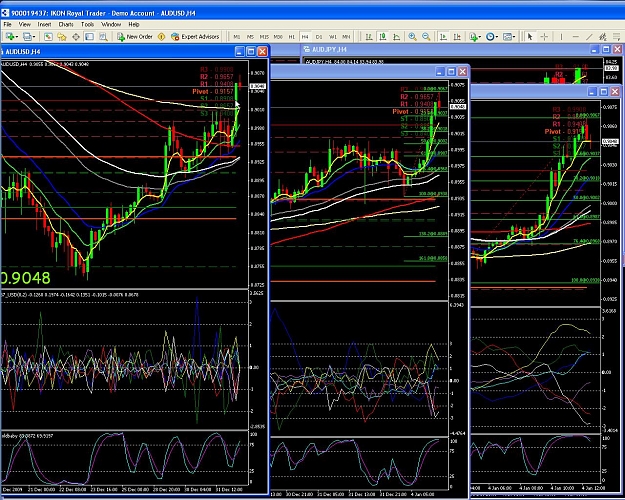The image size is (625, 500).
Task: Click the large 0.9048 price label
Action: click(26, 278)
